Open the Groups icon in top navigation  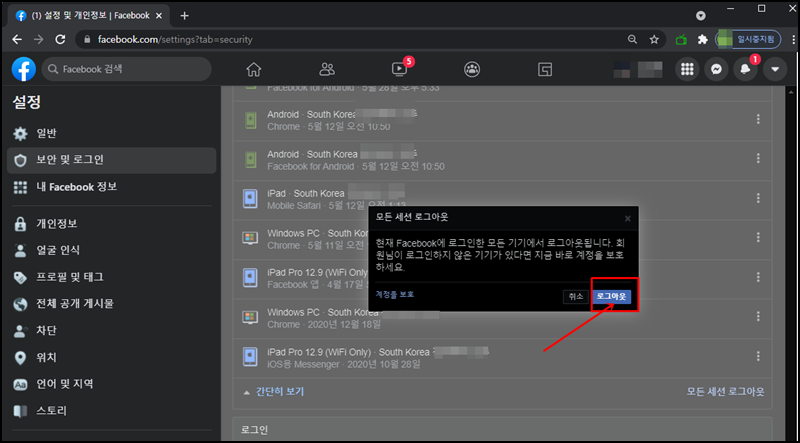point(472,69)
